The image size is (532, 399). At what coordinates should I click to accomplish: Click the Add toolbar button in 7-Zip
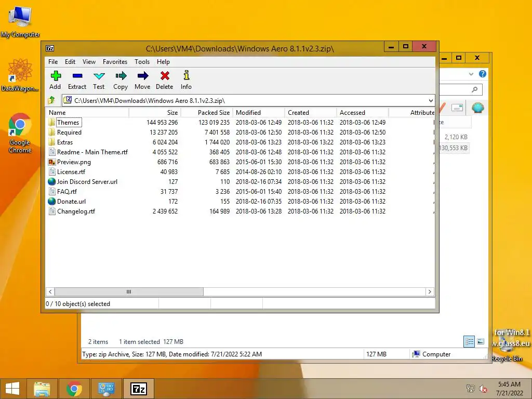click(x=55, y=80)
